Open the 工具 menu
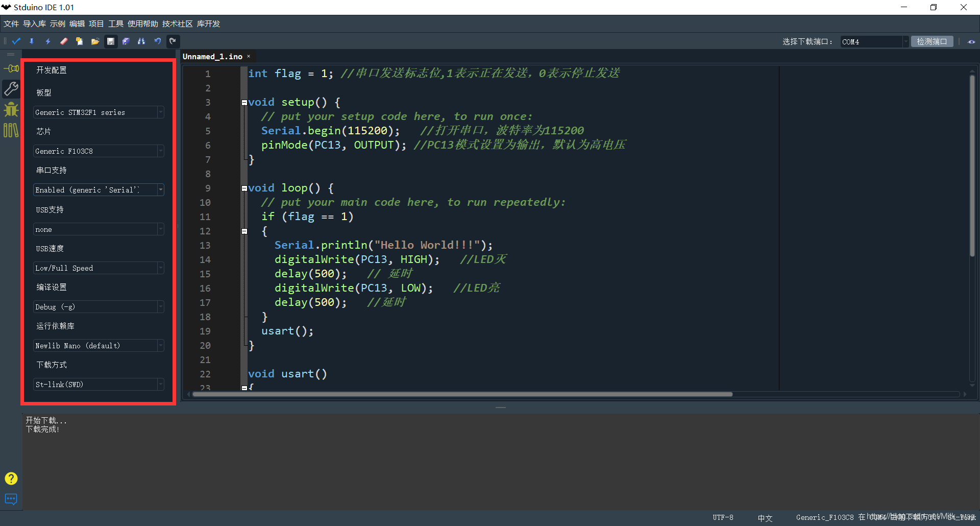The height and width of the screenshot is (526, 980). pos(116,24)
